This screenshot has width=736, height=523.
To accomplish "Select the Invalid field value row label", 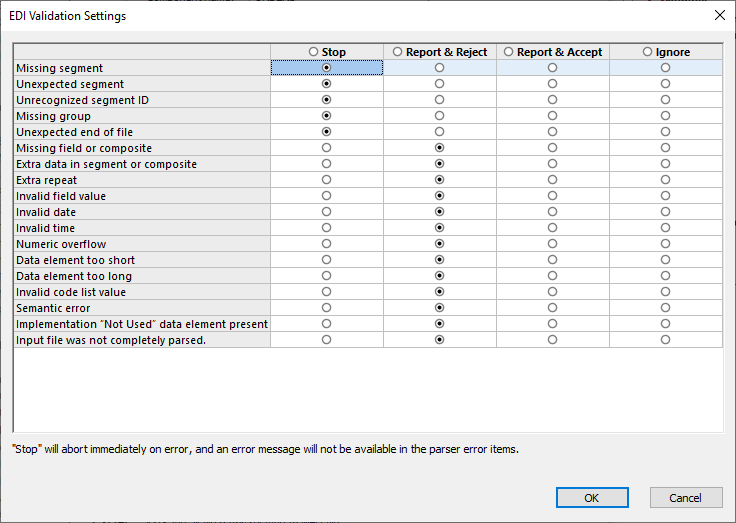I will 61,196.
